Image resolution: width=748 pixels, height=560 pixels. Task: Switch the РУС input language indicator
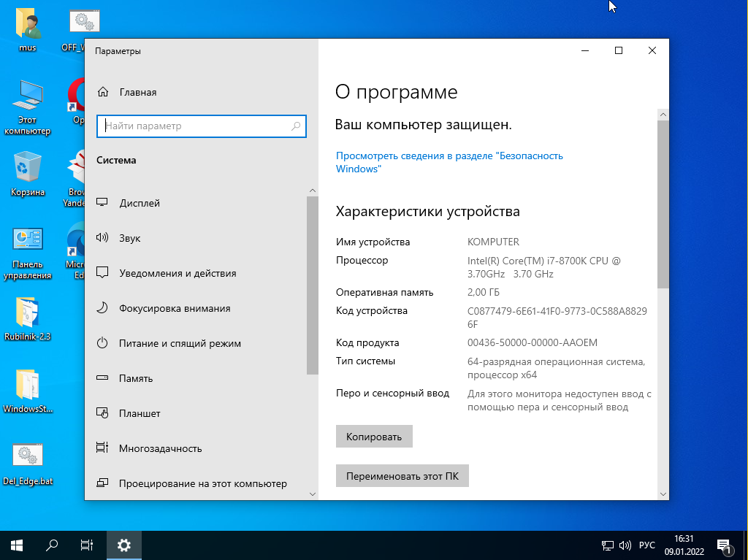[x=647, y=545]
